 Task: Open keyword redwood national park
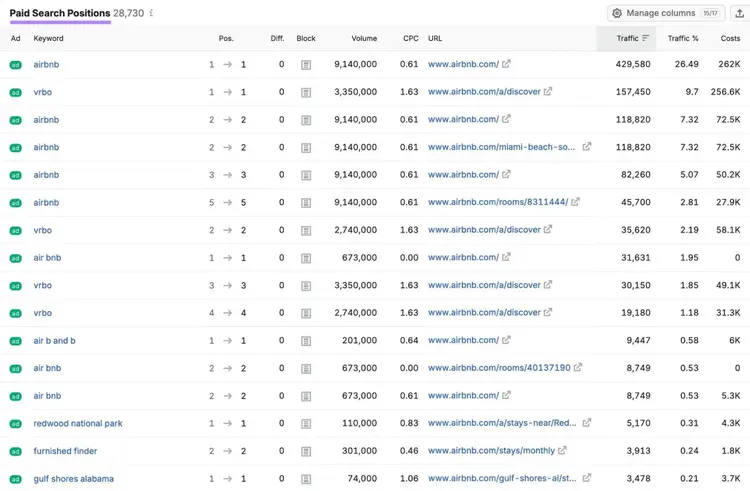point(78,423)
